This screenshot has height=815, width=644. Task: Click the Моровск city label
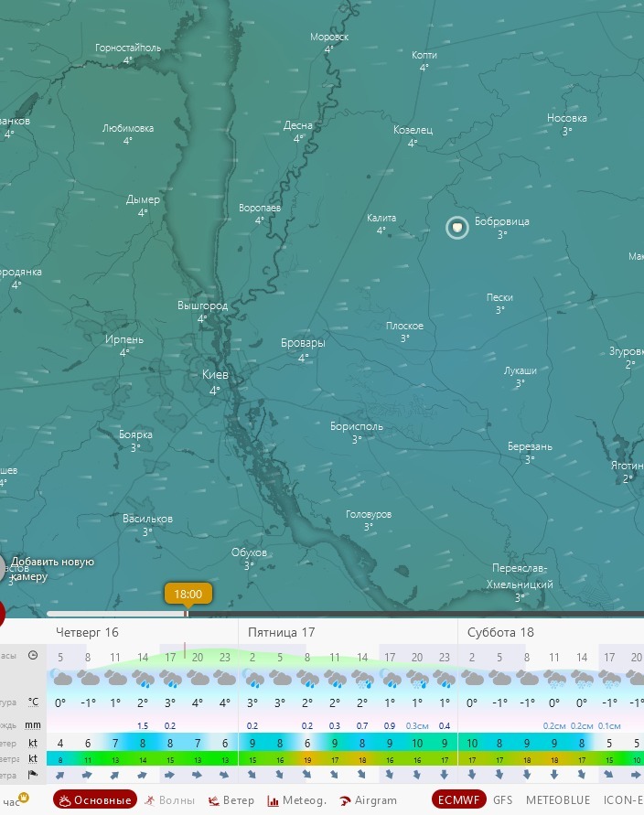[329, 37]
